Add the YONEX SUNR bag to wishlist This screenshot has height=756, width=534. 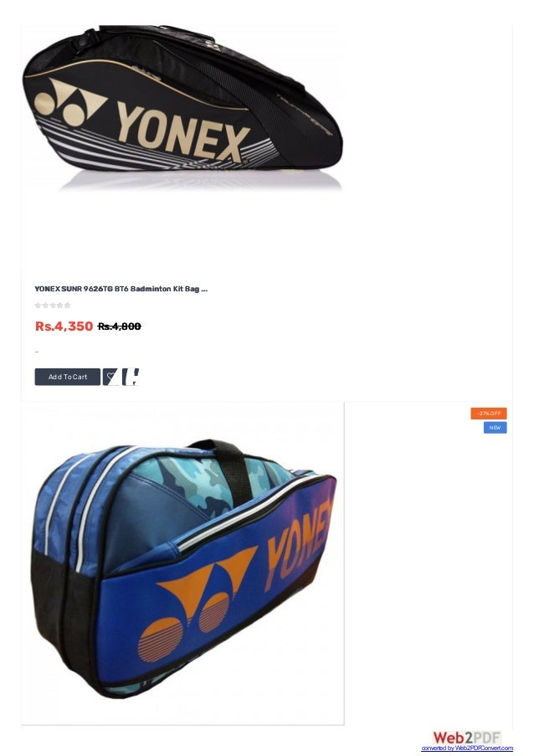click(x=110, y=377)
